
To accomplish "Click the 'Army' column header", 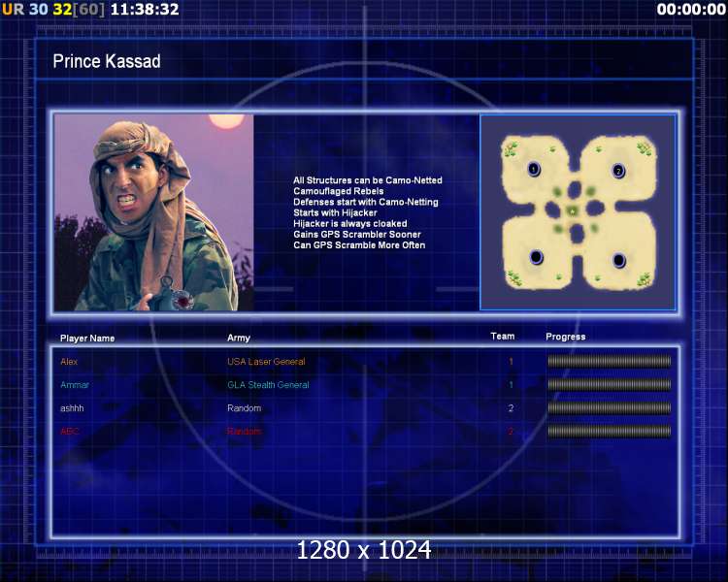I will (239, 338).
